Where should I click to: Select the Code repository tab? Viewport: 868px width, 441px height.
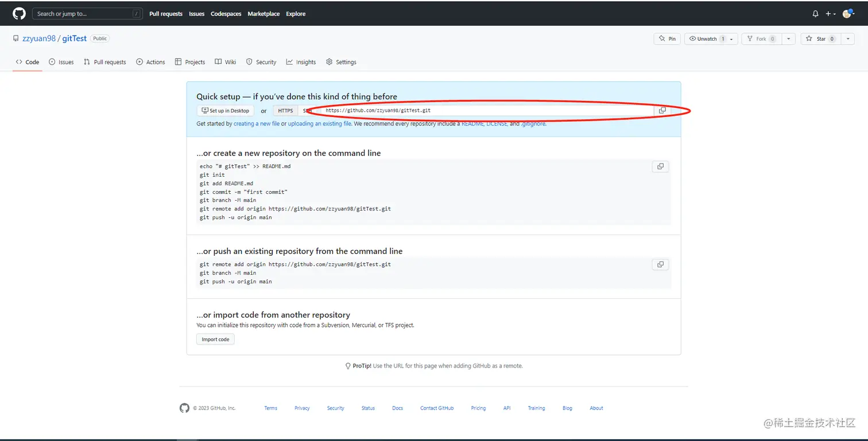[x=28, y=62]
